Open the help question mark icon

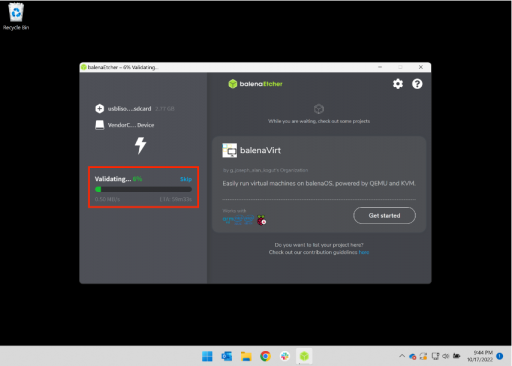[x=417, y=84]
